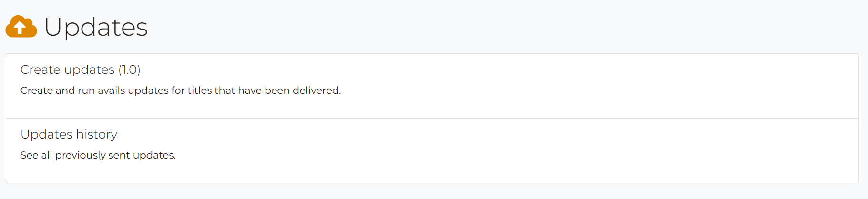Click the orange cloud upload icon
The image size is (868, 199).
21,27
